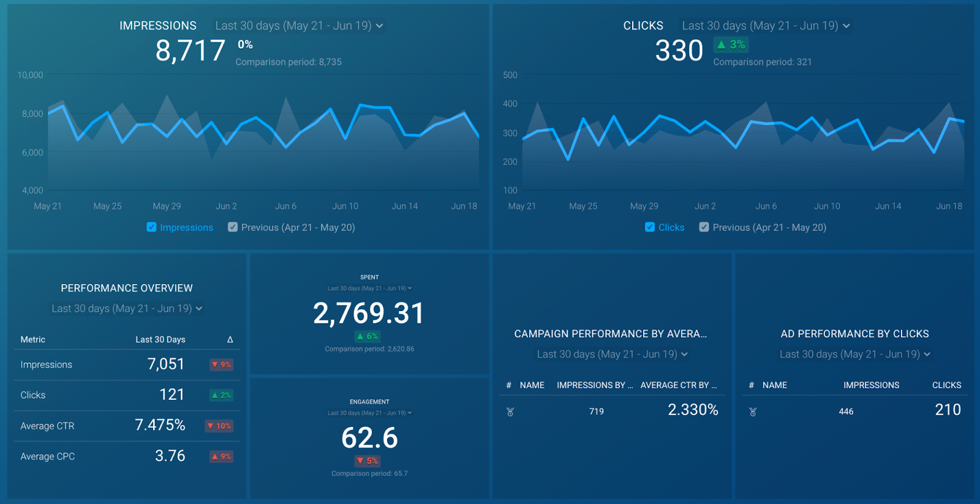
Task: Click the green 6% badge under Spent
Action: 367,336
